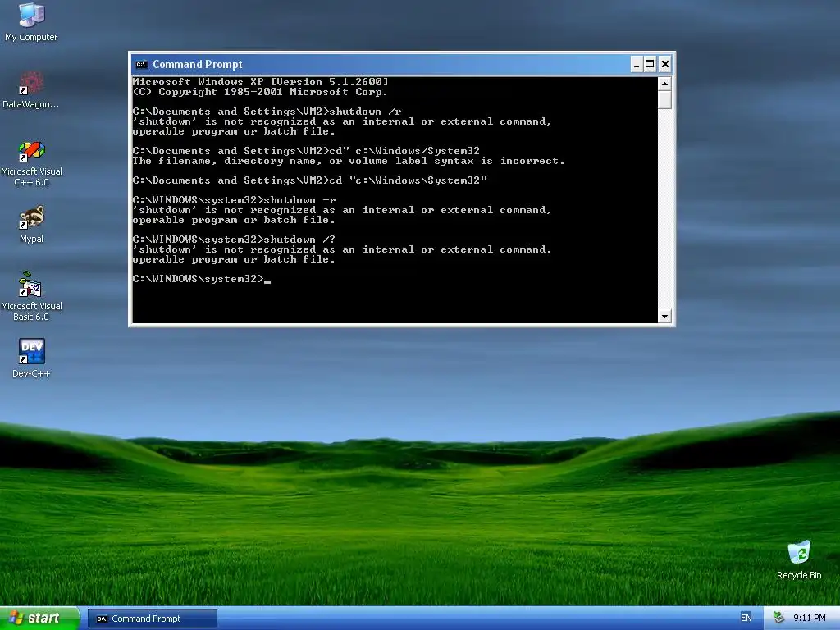Select the Dev-C++ desktop shortcut
840x630 pixels.
31,358
